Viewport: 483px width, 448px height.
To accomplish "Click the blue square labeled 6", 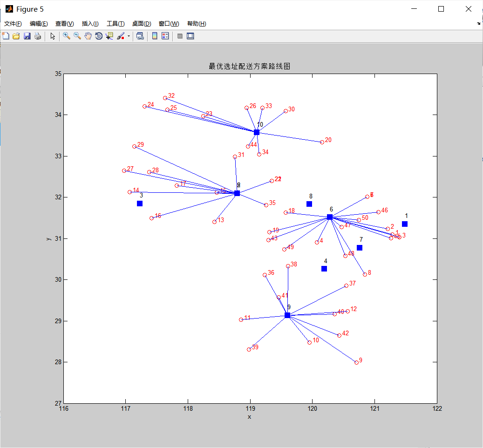I will tap(330, 217).
